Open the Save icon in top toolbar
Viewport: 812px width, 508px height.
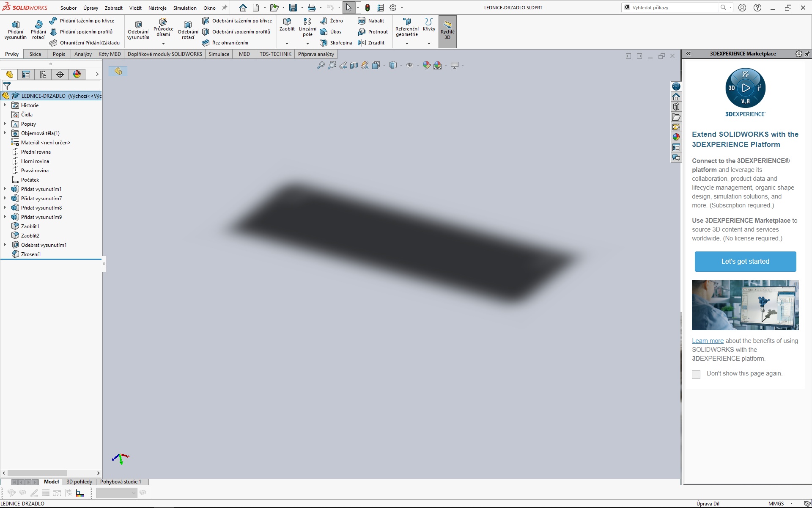(x=293, y=8)
